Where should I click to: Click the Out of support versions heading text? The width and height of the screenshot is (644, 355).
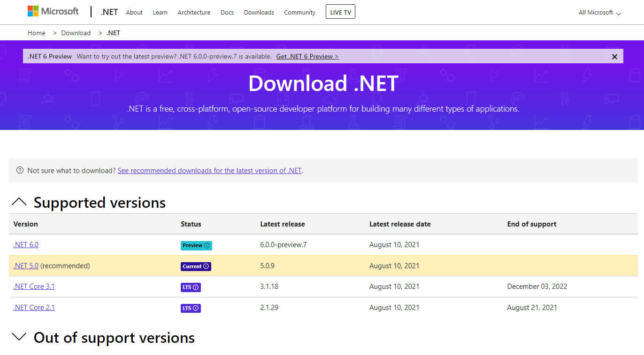coord(114,338)
